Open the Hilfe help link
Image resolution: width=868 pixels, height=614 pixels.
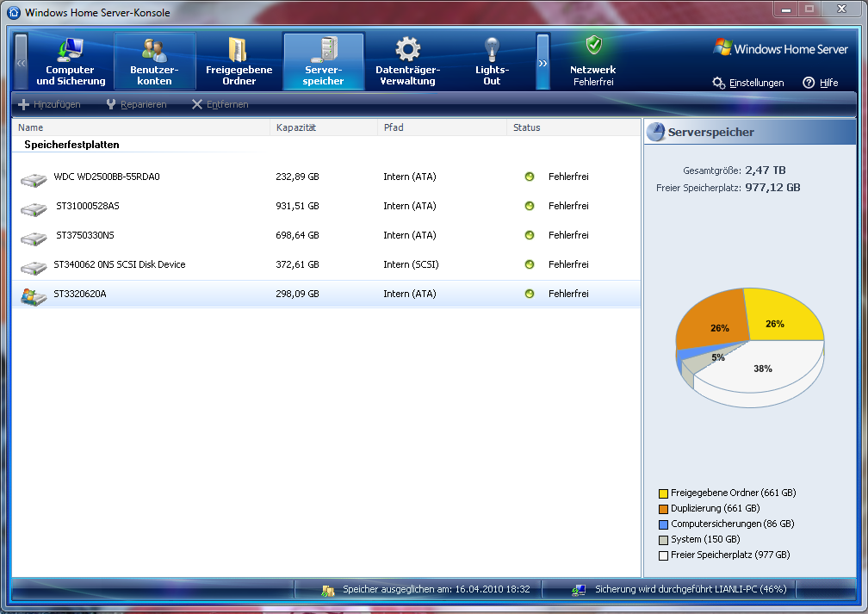[x=821, y=83]
